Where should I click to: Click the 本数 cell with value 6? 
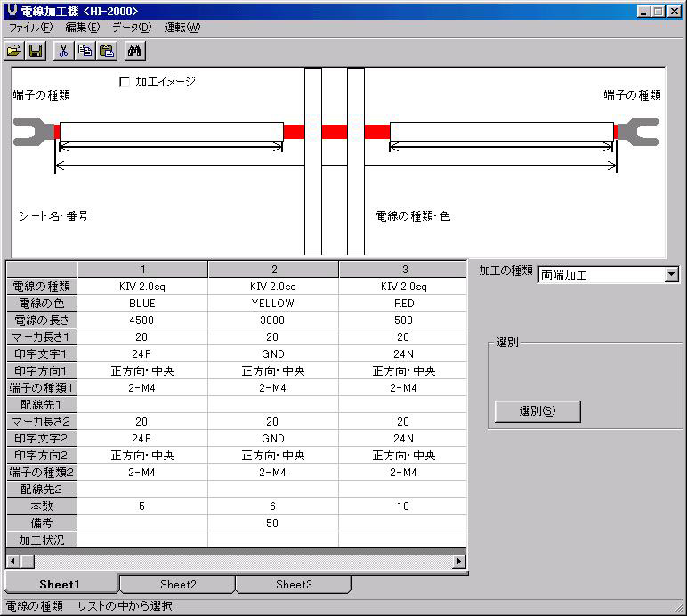point(273,506)
